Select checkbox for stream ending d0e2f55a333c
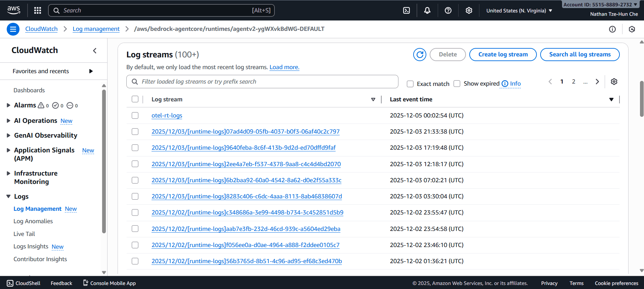The height and width of the screenshot is (289, 644). click(135, 180)
